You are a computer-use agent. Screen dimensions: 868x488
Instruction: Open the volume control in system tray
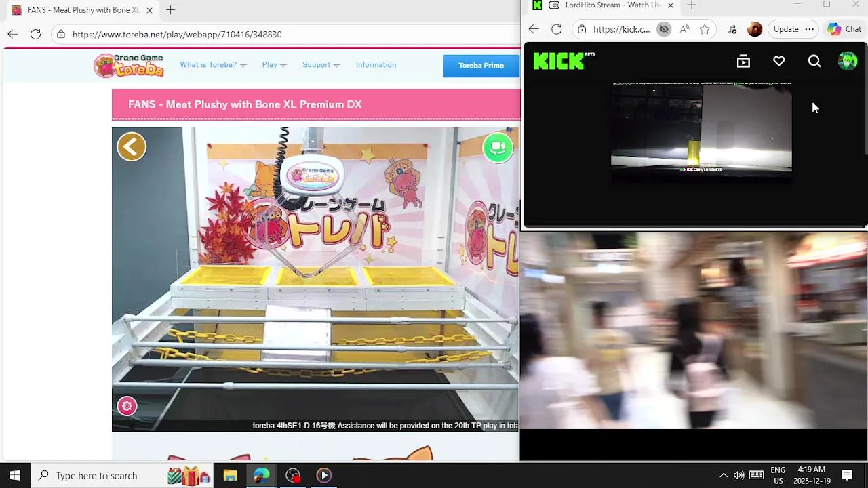tap(738, 475)
